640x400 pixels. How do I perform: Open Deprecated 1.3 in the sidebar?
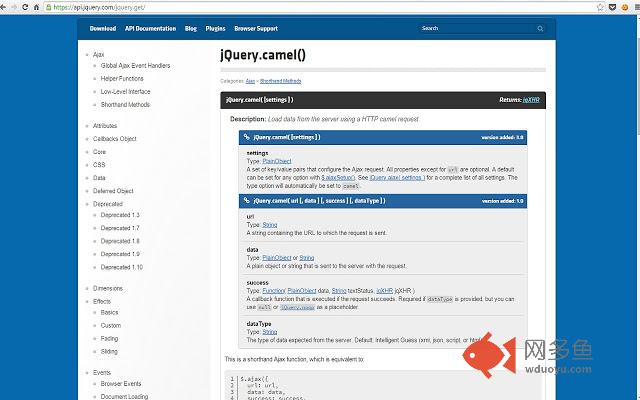120,215
